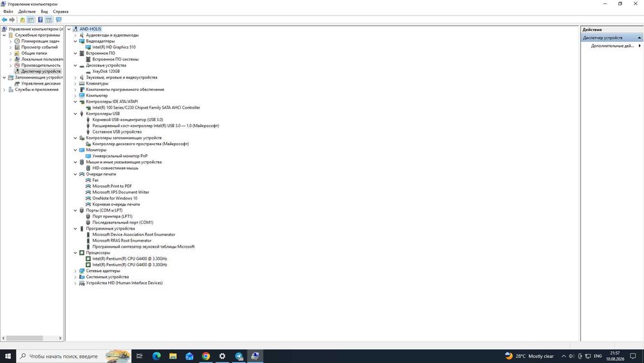Expand Устройства HID (Human Interface Devices)

pyautogui.click(x=75, y=283)
